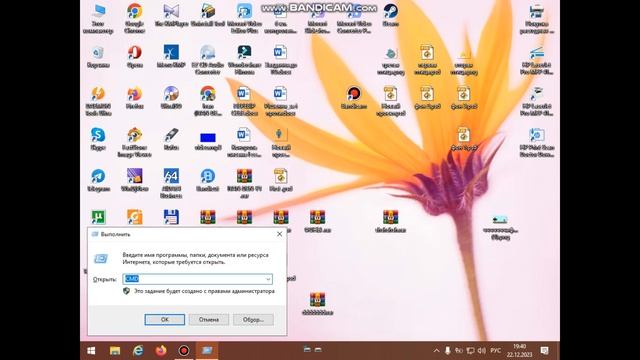Open the This PC desktop icon

pos(98,12)
